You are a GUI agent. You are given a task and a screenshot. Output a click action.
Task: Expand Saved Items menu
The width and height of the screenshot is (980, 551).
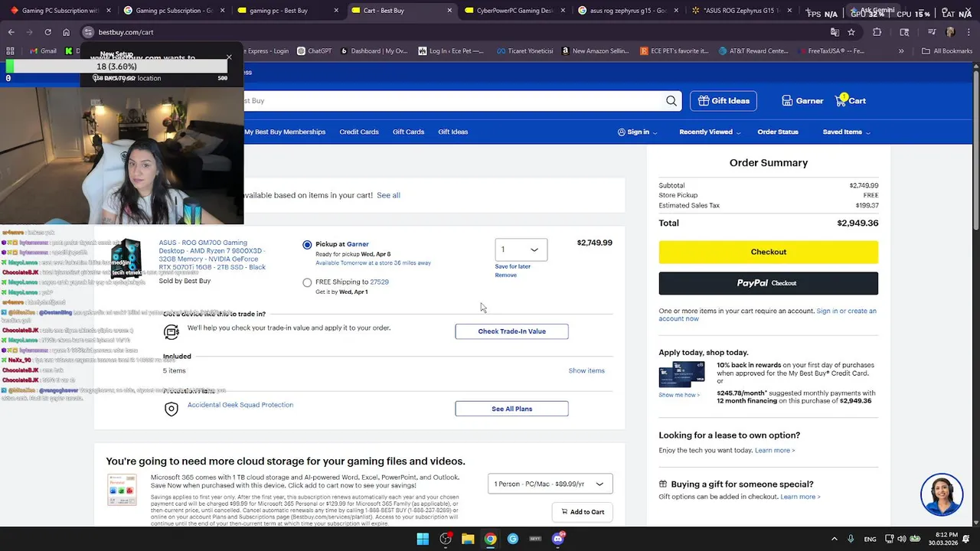coord(846,132)
